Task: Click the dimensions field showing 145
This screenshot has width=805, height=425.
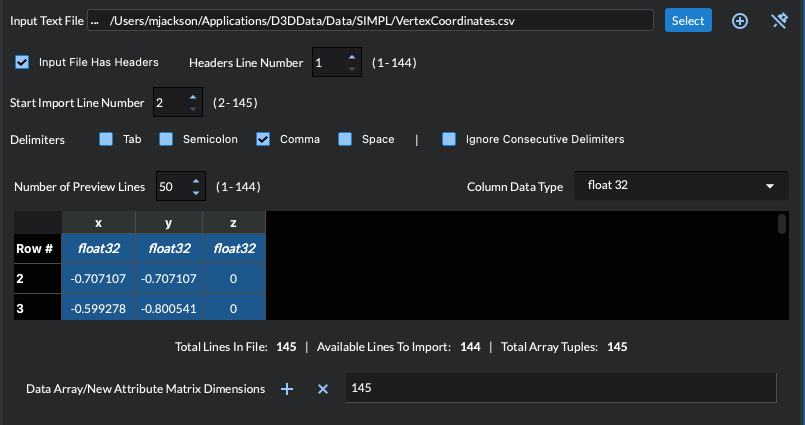Action: 561,388
